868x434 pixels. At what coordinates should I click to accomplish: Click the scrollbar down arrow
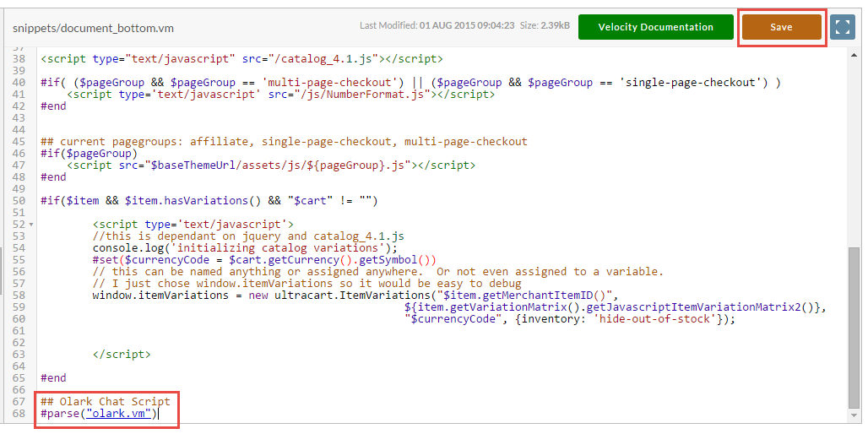click(x=854, y=415)
